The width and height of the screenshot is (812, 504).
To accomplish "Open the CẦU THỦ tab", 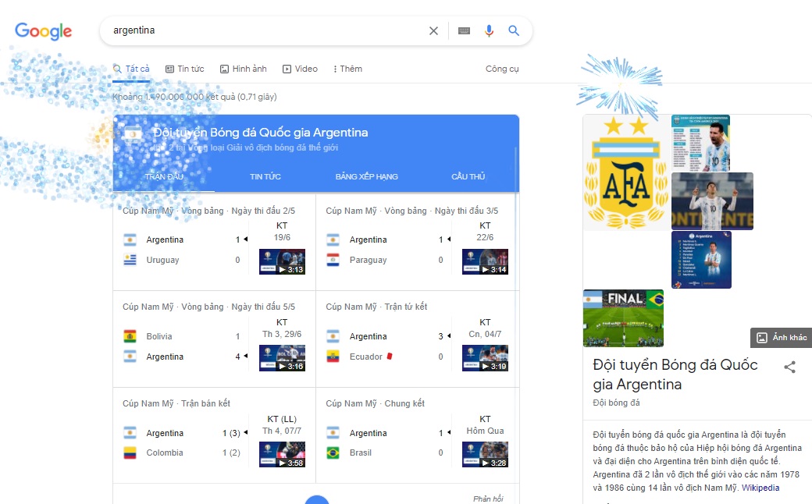I will tap(468, 176).
